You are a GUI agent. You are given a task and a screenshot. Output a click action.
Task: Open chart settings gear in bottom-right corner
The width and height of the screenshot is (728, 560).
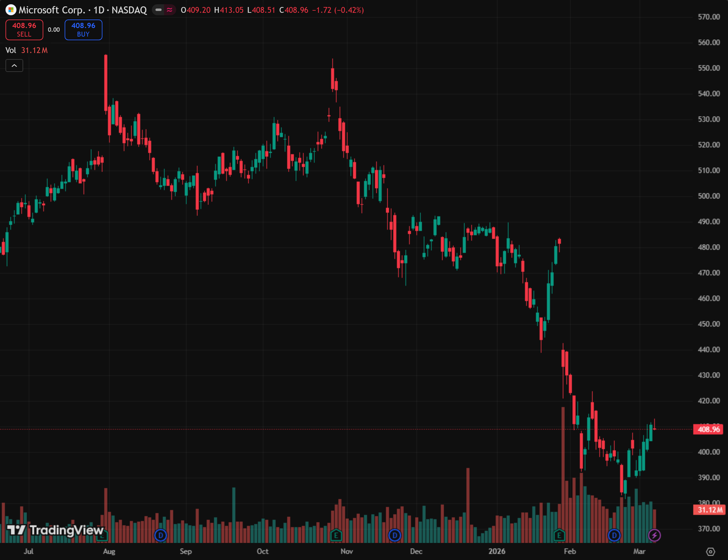[710, 552]
